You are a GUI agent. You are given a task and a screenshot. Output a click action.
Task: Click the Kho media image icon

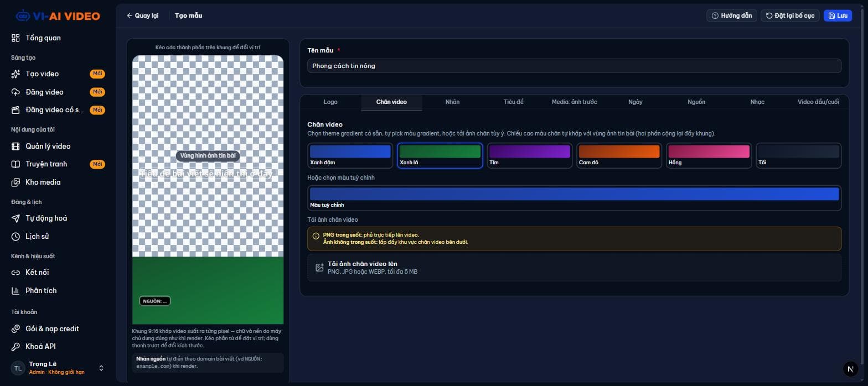tap(15, 182)
